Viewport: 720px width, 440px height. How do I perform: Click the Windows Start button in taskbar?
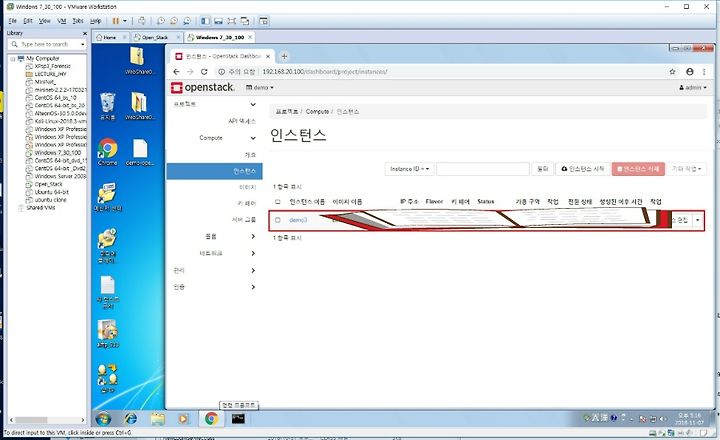pyautogui.click(x=103, y=419)
